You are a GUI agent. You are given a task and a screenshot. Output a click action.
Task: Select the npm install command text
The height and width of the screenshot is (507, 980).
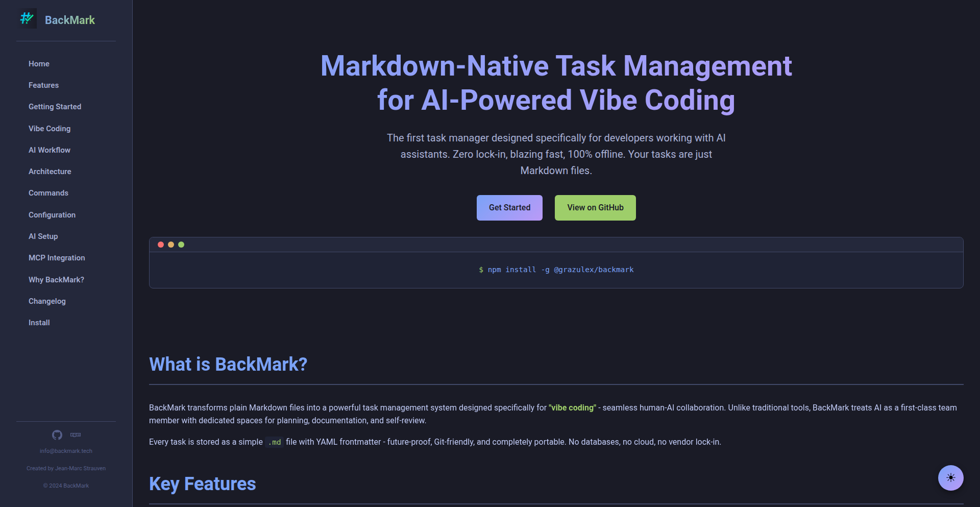(x=556, y=270)
